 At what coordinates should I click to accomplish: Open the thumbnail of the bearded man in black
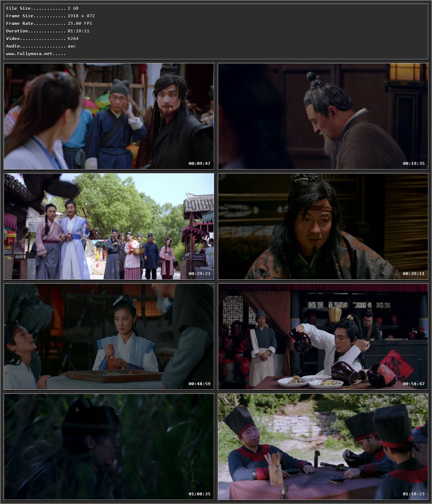(109, 116)
